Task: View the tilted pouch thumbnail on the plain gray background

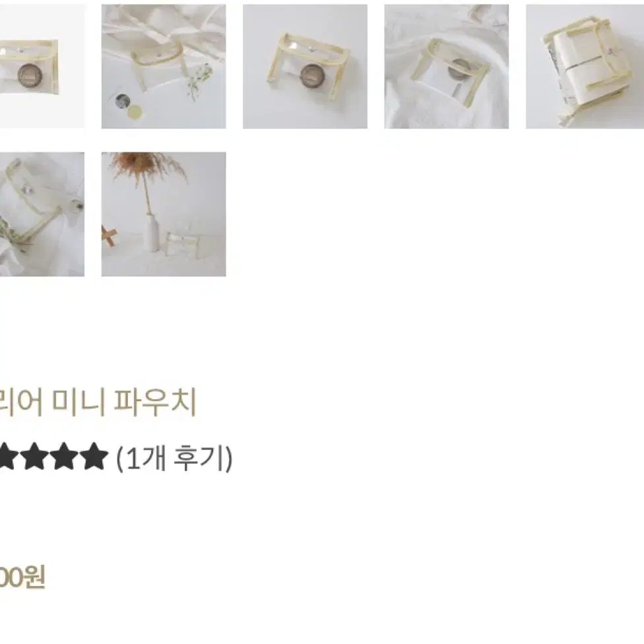Action: point(305,67)
